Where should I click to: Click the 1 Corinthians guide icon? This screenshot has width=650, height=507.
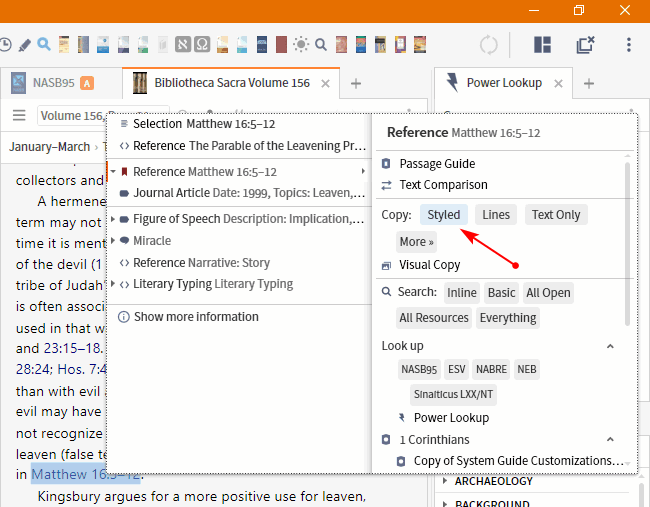point(386,439)
